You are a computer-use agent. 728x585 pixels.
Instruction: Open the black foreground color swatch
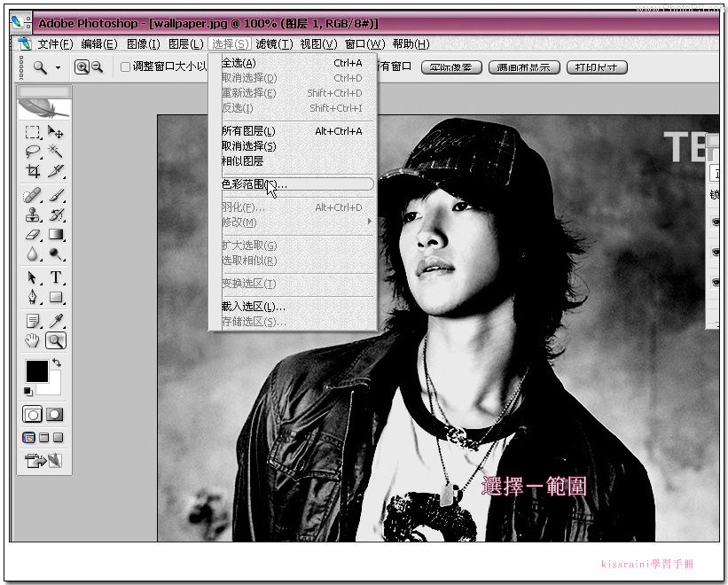click(37, 371)
